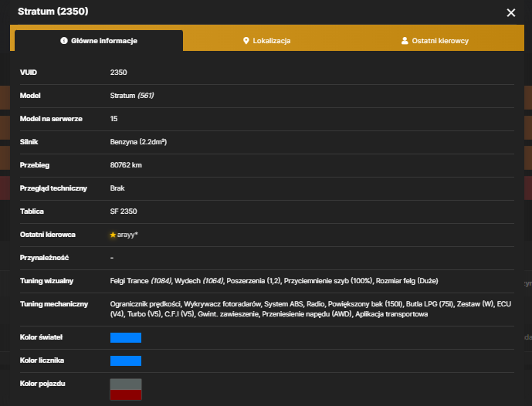
Task: Click the Powiększony bak (150l) text
Action: (365, 304)
